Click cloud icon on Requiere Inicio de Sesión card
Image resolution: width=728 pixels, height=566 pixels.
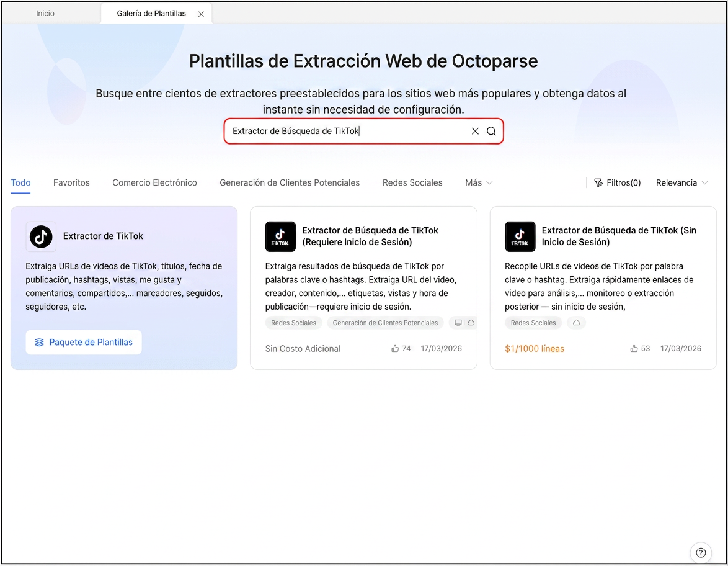click(471, 323)
